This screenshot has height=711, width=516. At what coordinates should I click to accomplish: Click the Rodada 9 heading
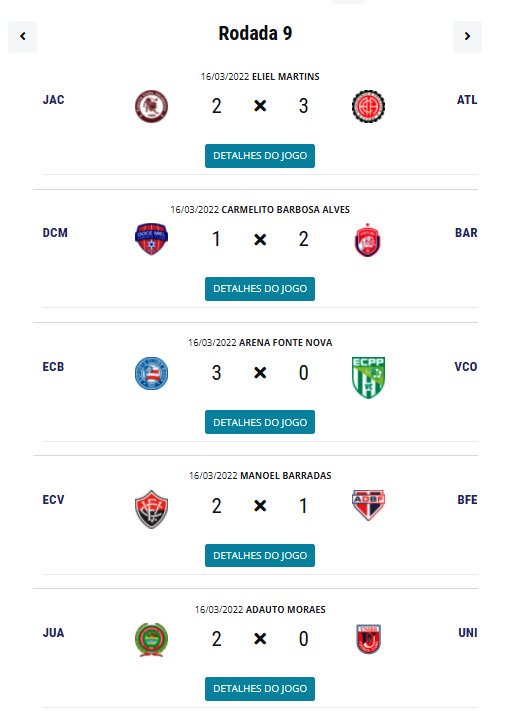click(x=255, y=33)
